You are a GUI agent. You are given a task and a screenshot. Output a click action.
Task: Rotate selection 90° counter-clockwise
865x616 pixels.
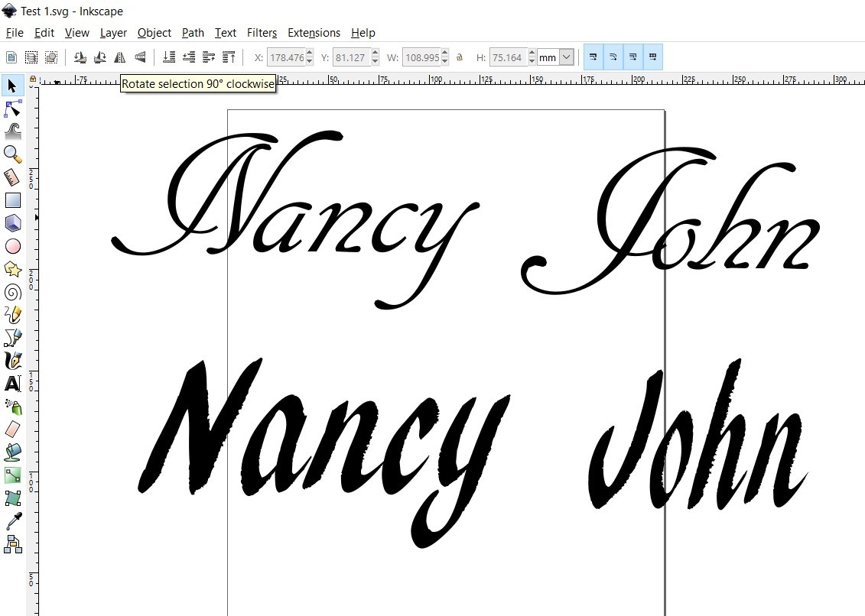click(x=80, y=57)
